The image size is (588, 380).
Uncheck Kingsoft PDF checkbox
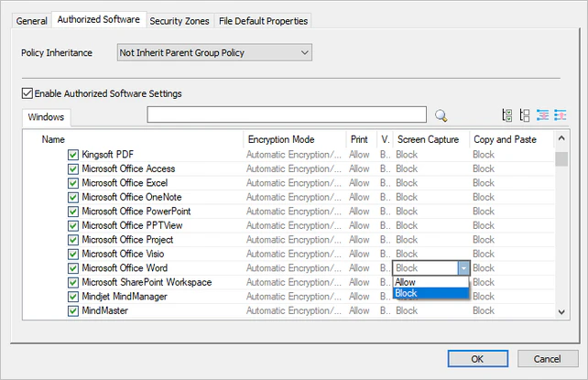(x=73, y=155)
